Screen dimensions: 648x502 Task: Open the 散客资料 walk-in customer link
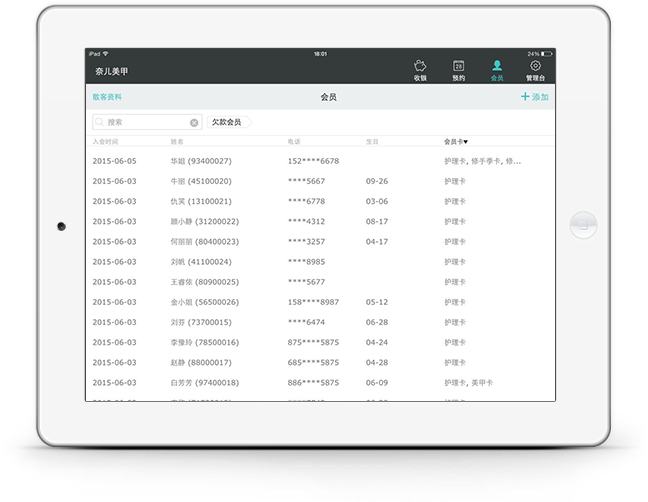pyautogui.click(x=107, y=97)
